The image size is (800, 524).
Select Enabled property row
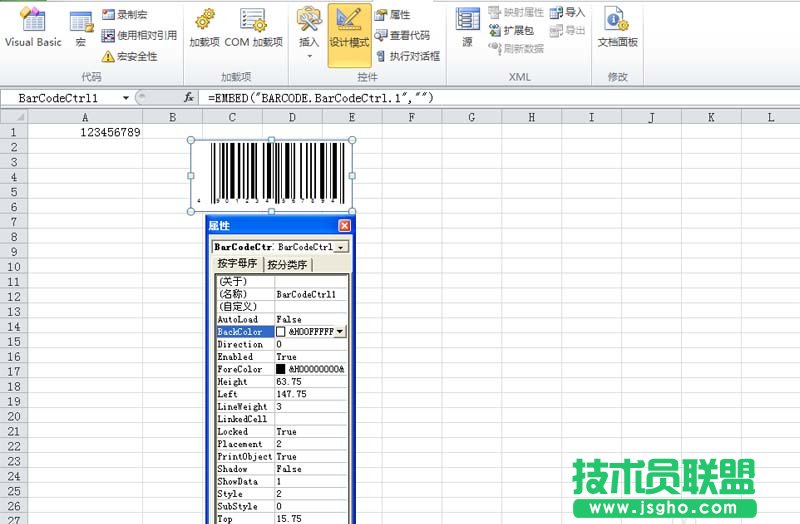point(282,357)
